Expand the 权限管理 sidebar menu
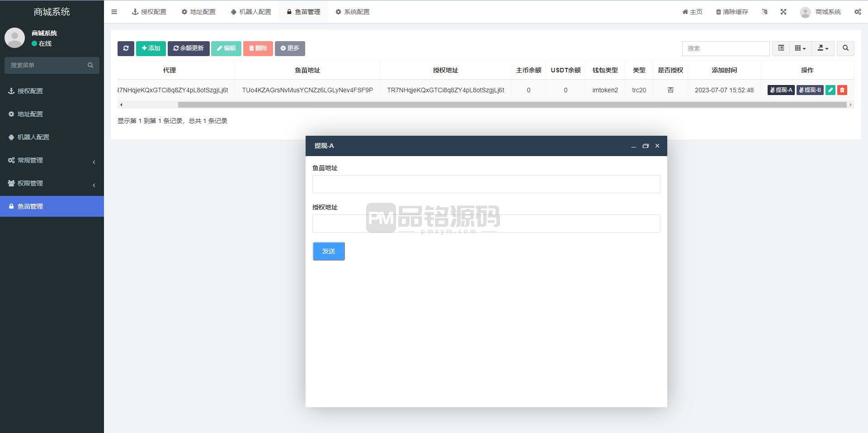Image resolution: width=868 pixels, height=433 pixels. point(52,183)
